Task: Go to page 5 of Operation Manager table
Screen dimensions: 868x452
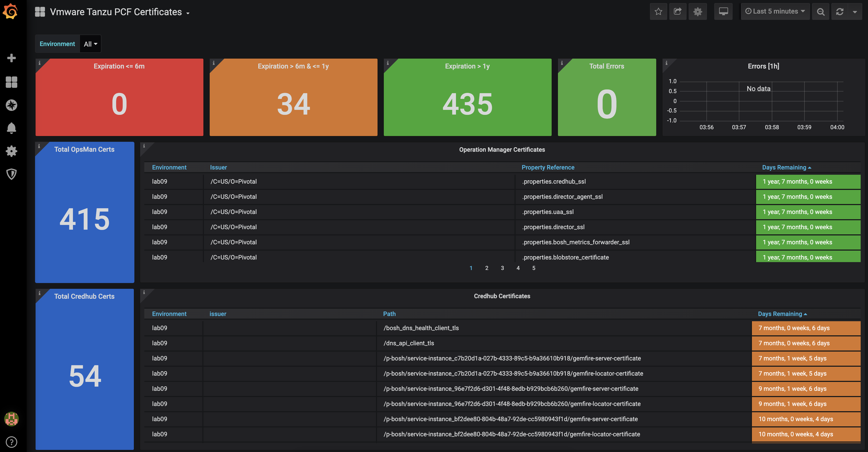Action: (534, 268)
